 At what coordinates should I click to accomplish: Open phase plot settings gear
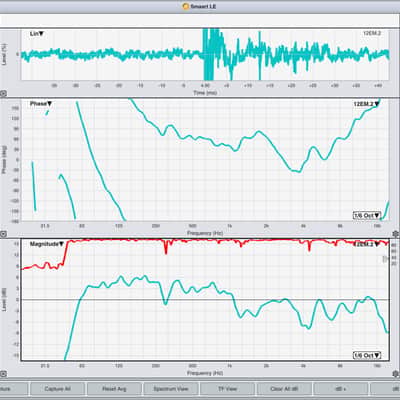click(396, 234)
